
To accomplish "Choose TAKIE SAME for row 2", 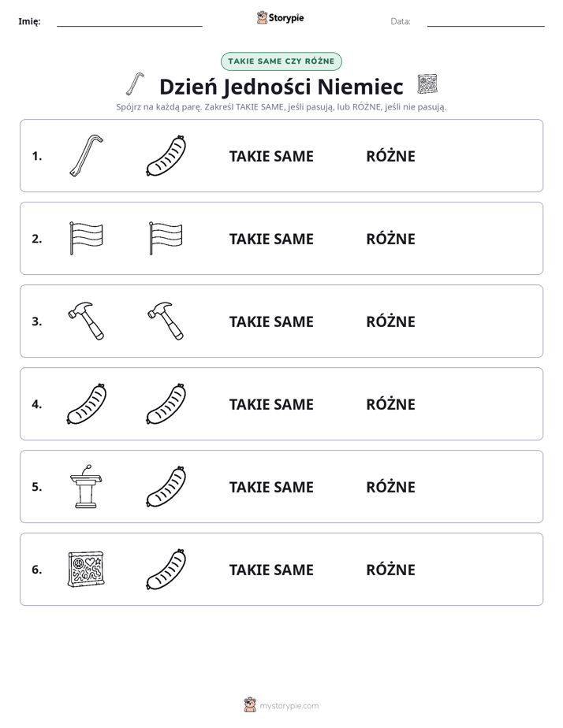I will pos(271,239).
